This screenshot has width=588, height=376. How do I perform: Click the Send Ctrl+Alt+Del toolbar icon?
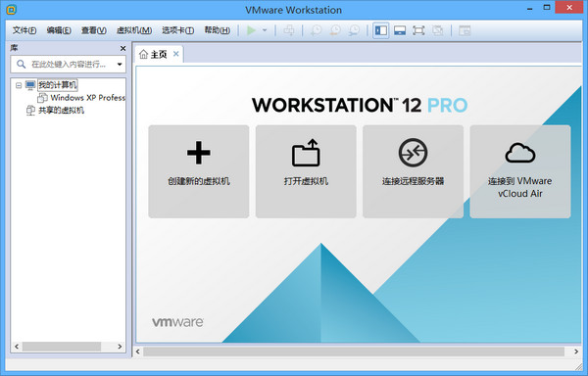(289, 30)
